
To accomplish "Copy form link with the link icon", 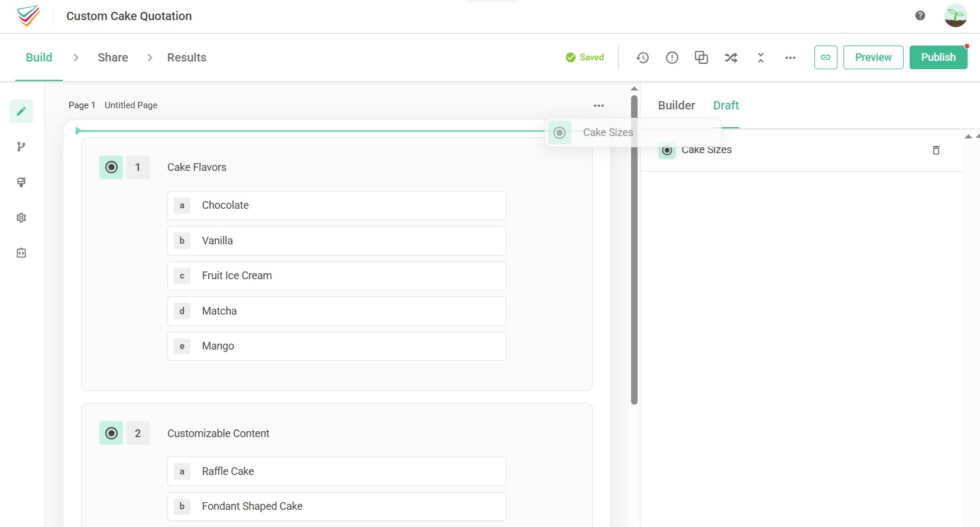I will point(825,57).
